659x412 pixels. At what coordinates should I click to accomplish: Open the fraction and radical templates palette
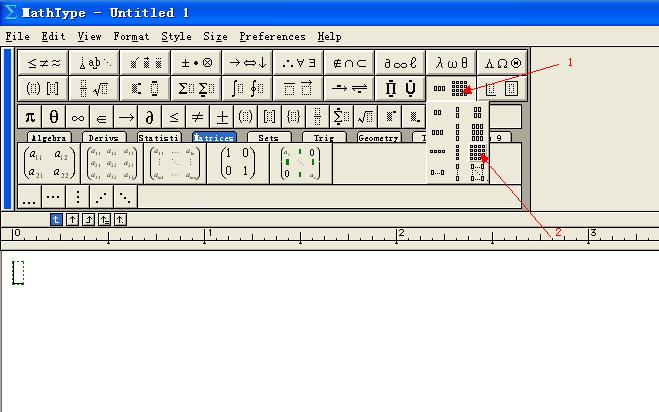tap(95, 89)
